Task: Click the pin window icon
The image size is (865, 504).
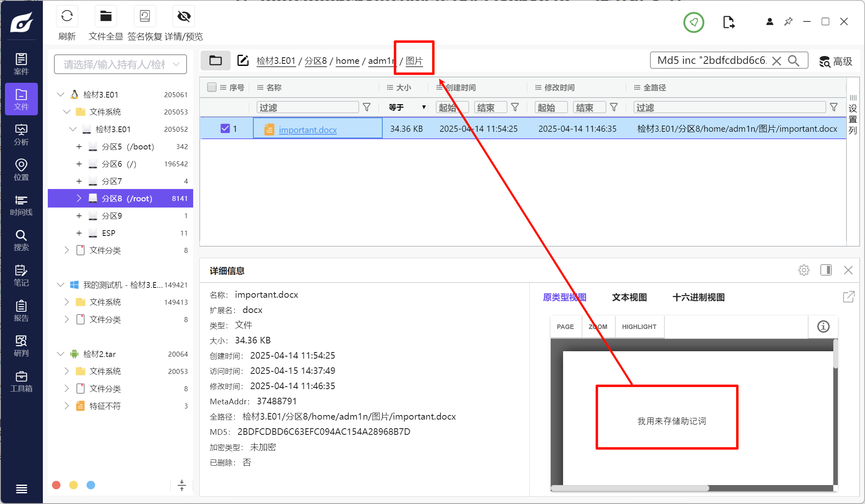Action: pyautogui.click(x=788, y=21)
